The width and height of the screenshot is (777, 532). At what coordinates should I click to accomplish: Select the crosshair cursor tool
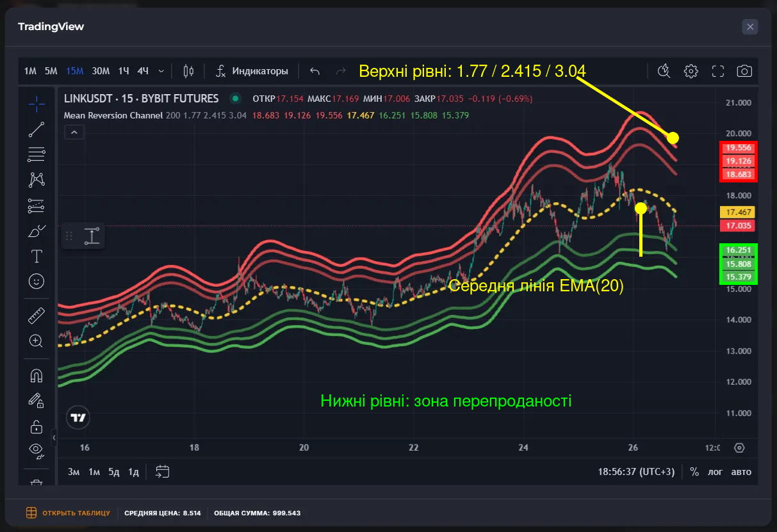(x=37, y=103)
